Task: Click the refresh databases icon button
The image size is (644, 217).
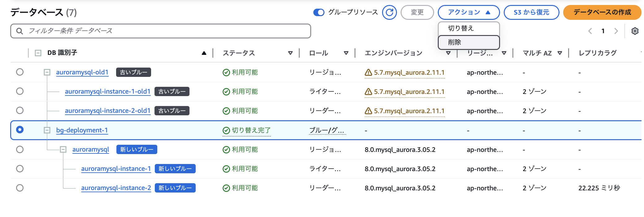Action: pos(389,12)
